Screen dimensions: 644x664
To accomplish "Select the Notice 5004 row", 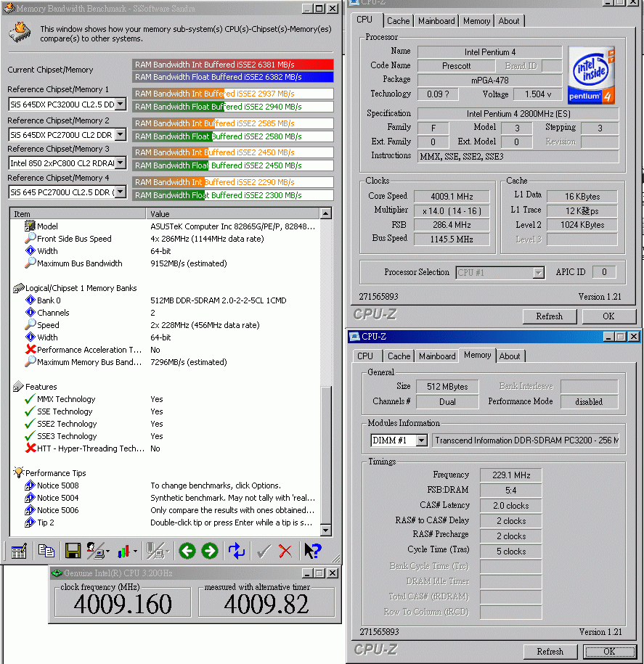I will [x=166, y=498].
